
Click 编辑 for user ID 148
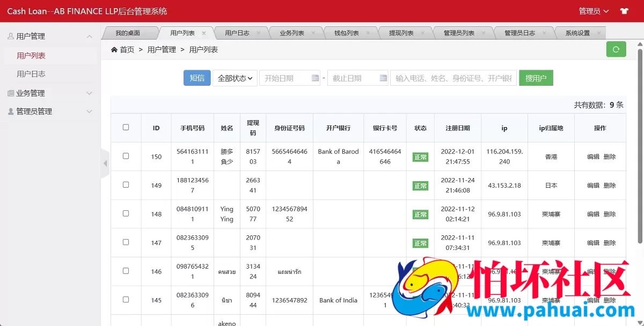tap(593, 214)
